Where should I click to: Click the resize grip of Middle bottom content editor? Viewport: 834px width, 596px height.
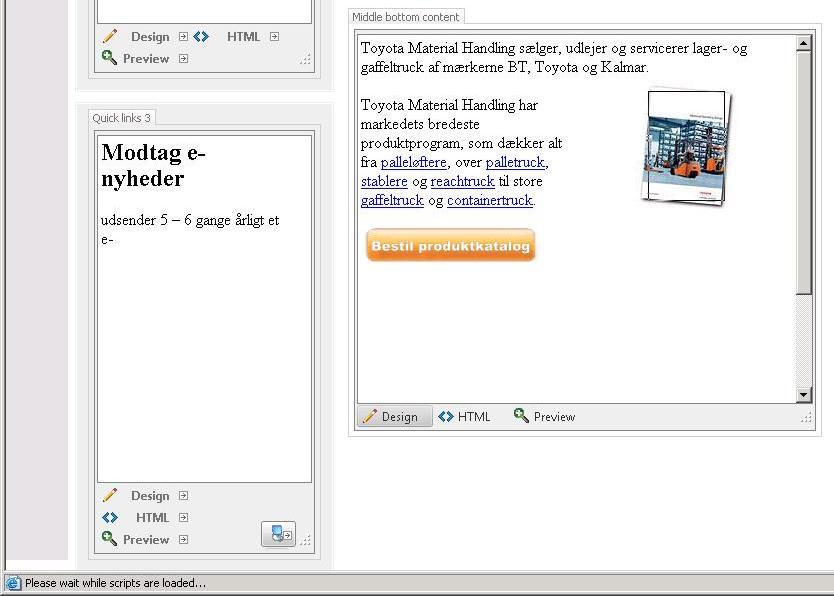806,418
